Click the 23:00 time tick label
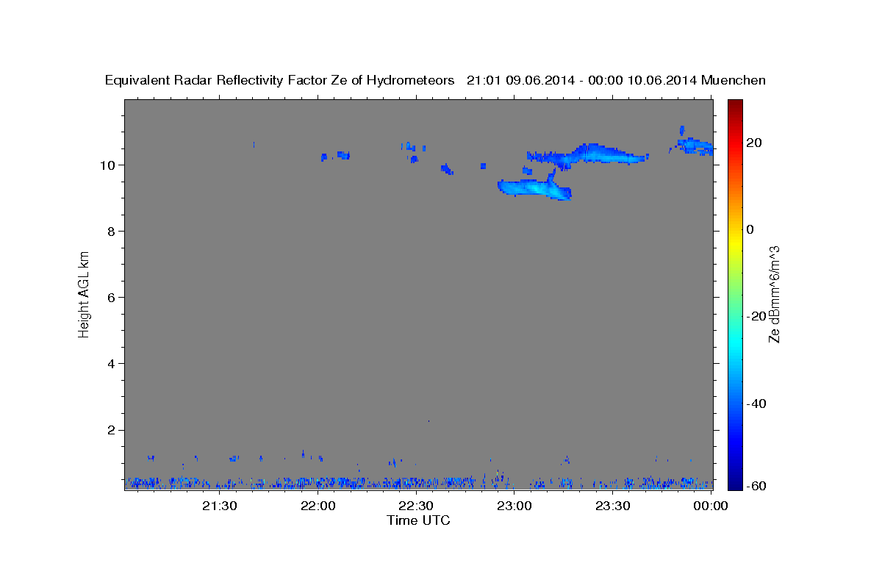 [514, 506]
